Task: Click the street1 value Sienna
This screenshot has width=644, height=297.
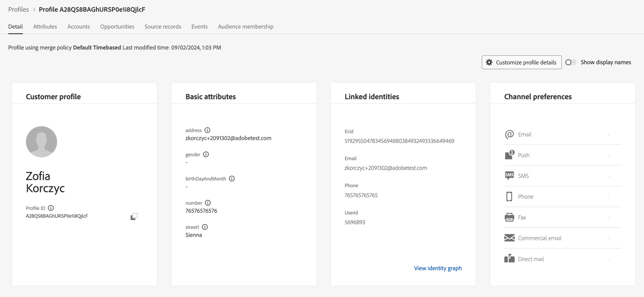Action: tap(194, 235)
